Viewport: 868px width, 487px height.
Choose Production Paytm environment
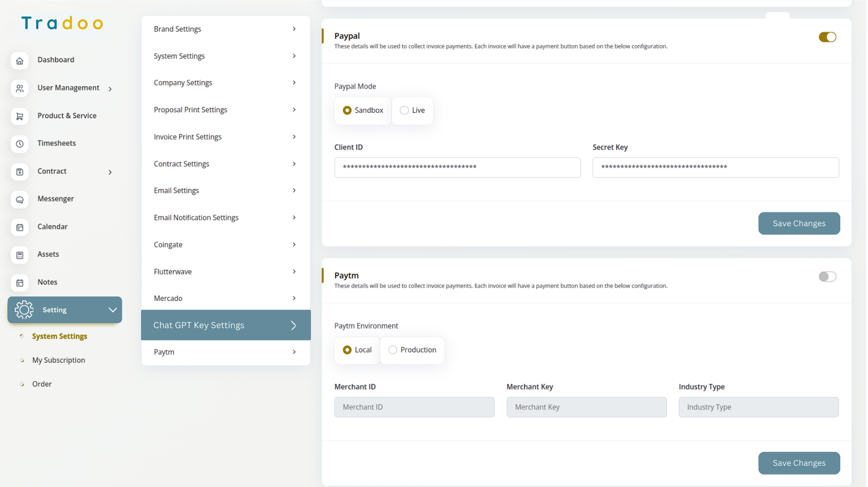pos(393,350)
